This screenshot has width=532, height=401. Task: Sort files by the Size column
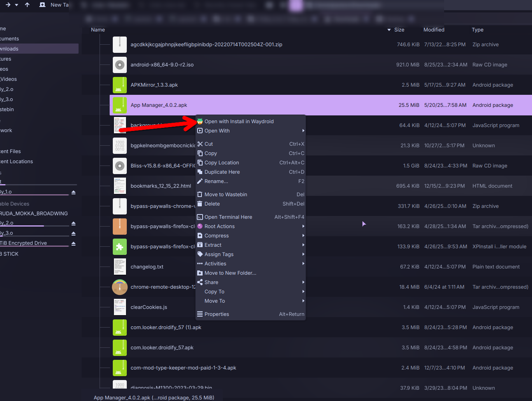pyautogui.click(x=399, y=30)
